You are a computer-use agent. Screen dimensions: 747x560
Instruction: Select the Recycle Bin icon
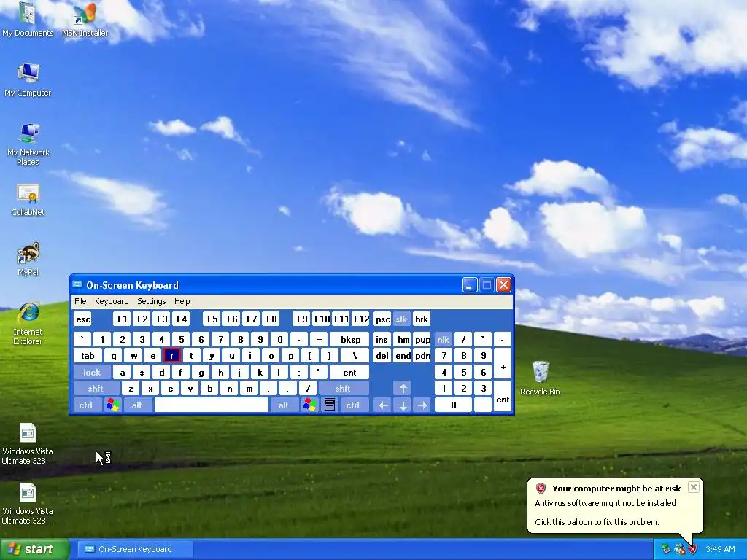[x=540, y=378]
